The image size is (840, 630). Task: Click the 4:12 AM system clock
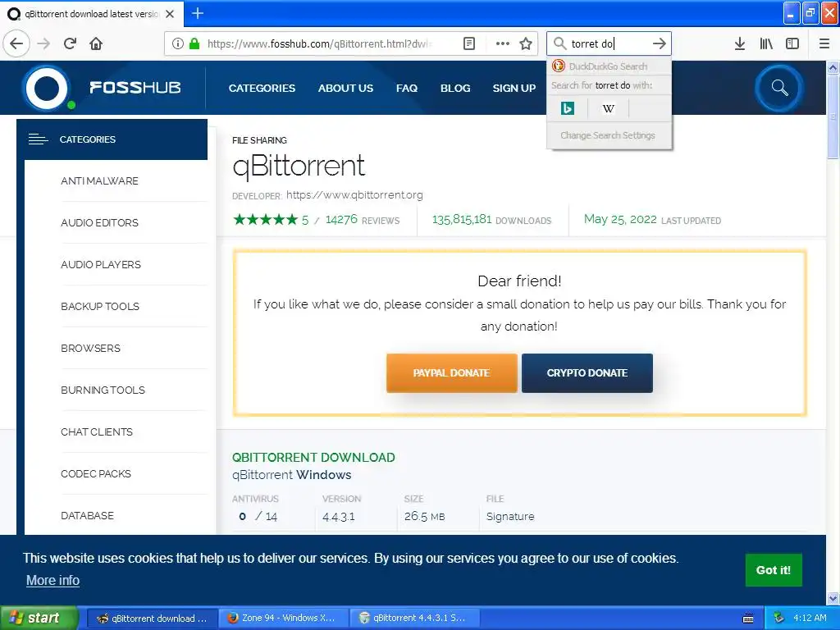810,619
